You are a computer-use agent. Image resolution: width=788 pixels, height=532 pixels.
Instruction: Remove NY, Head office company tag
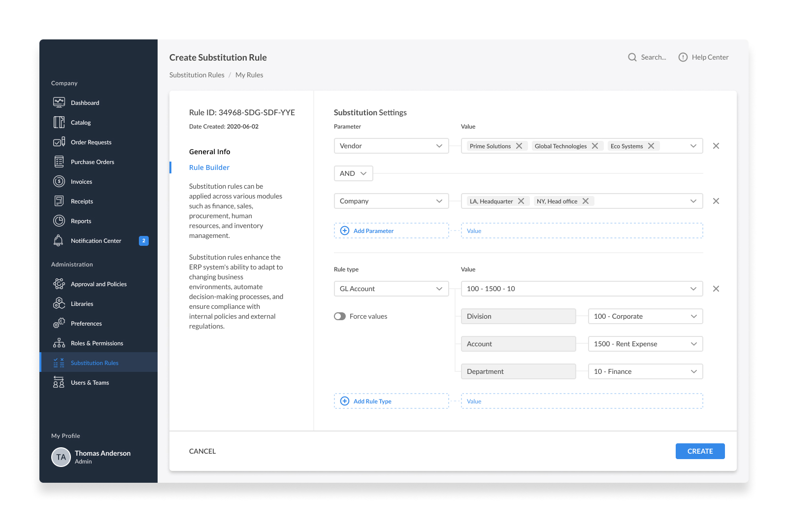586,201
